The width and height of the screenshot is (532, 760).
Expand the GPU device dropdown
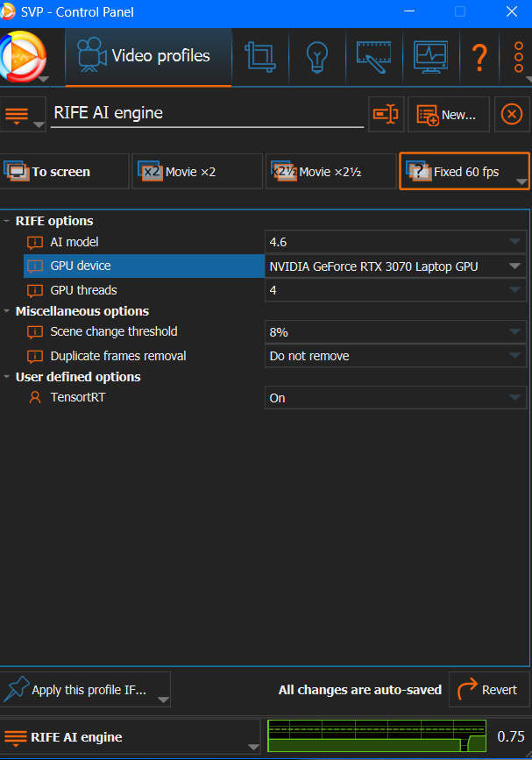point(395,266)
